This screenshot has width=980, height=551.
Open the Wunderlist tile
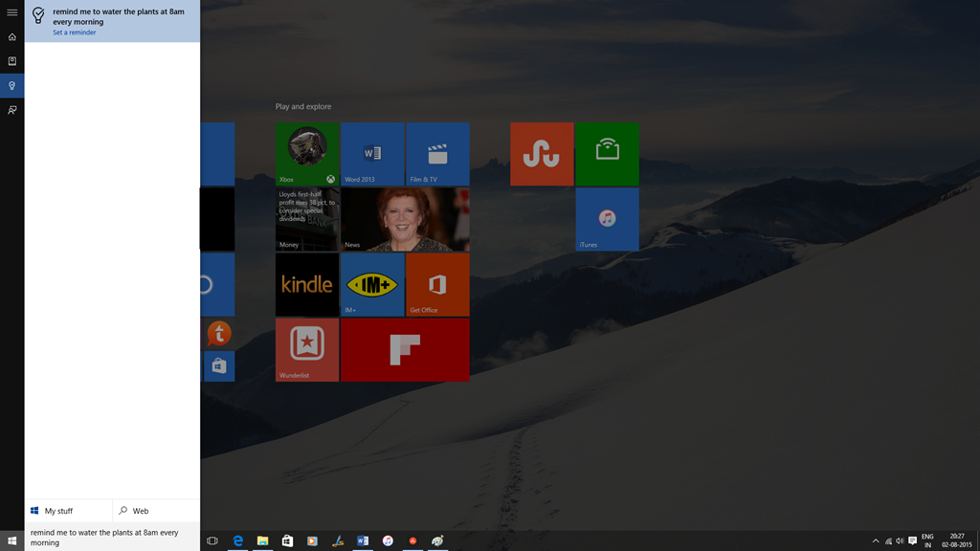point(307,350)
